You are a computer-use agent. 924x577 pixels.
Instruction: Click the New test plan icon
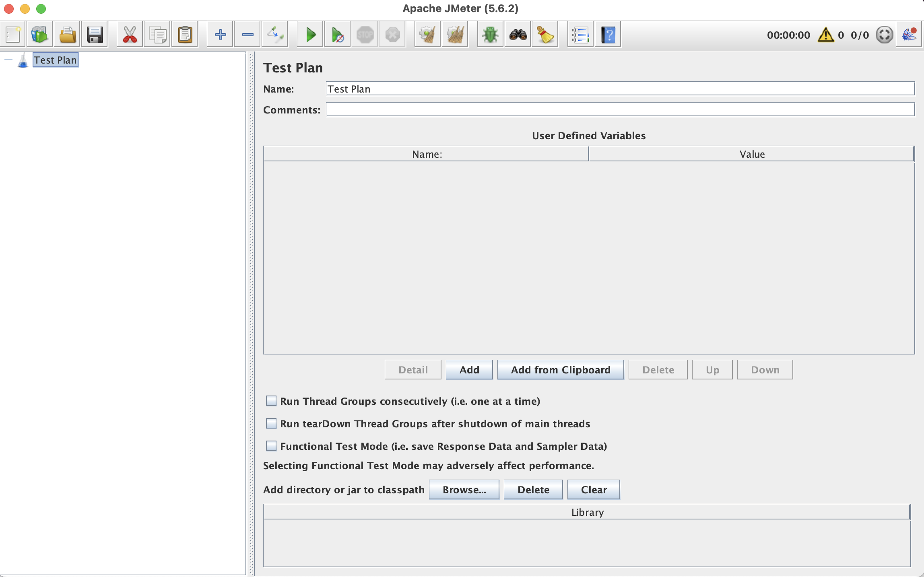(13, 35)
